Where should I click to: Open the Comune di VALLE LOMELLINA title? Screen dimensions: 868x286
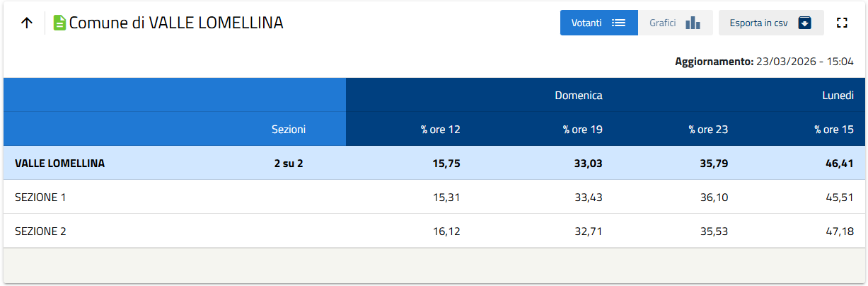[176, 23]
